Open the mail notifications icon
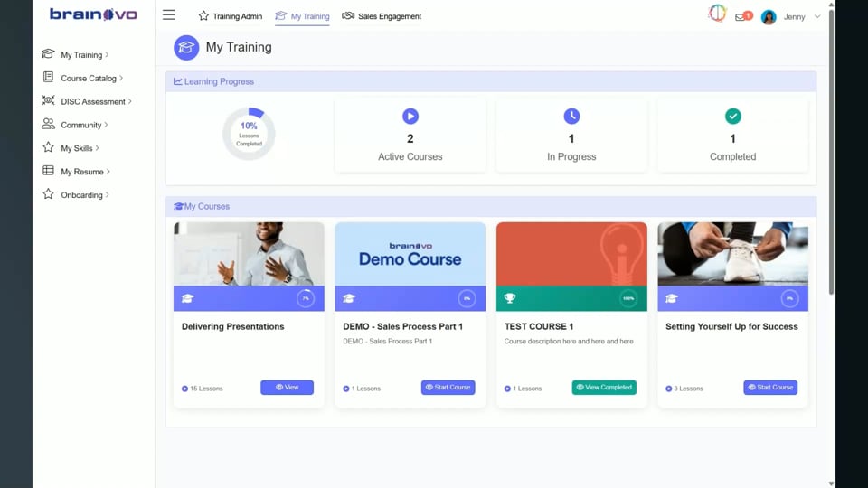 point(740,17)
